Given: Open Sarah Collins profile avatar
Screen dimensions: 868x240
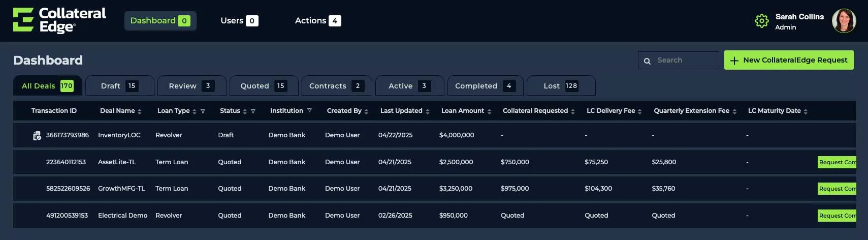Looking at the screenshot, I should (844, 21).
